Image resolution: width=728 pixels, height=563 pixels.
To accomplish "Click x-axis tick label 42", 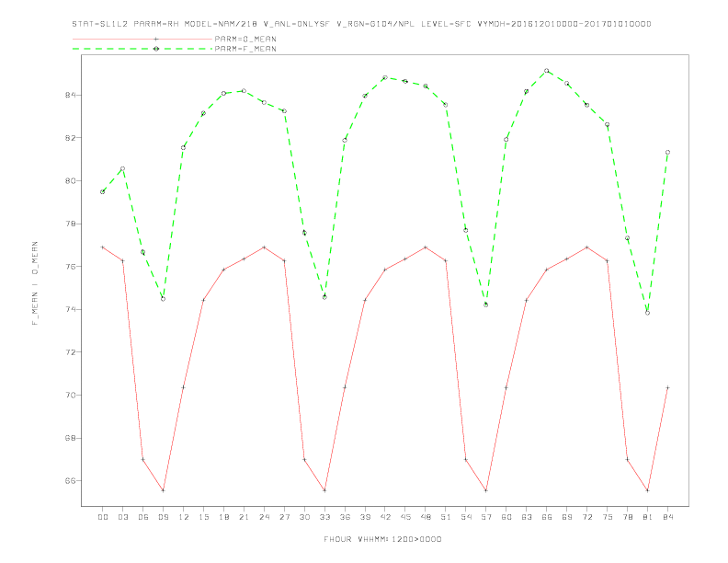I will pos(385,517).
